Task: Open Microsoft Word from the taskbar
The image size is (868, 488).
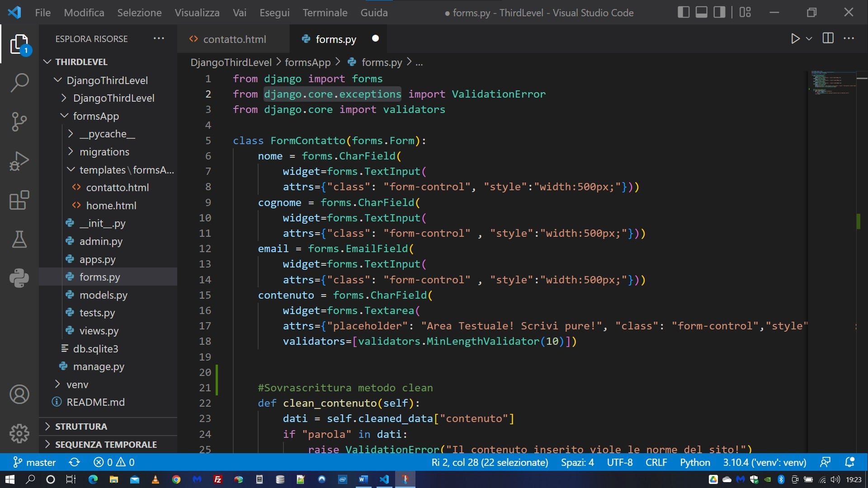Action: point(363,479)
